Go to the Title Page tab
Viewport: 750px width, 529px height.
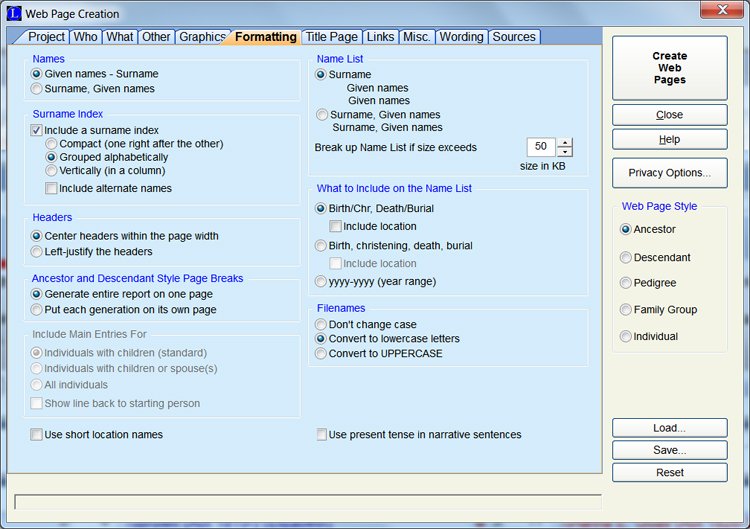click(331, 37)
